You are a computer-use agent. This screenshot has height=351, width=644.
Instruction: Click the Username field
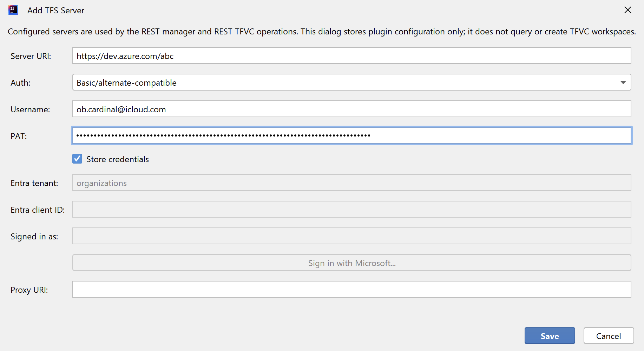[352, 109]
